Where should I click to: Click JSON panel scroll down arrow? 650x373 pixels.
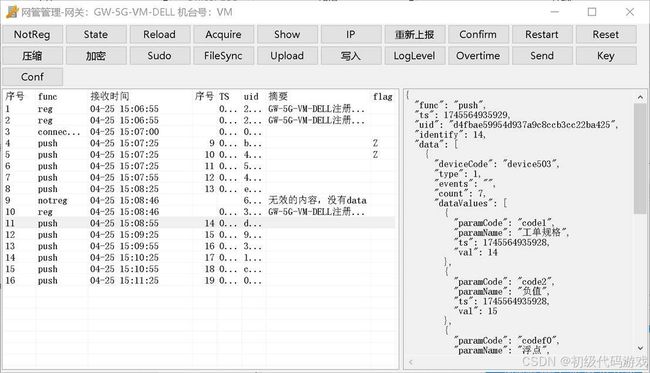tap(640, 348)
